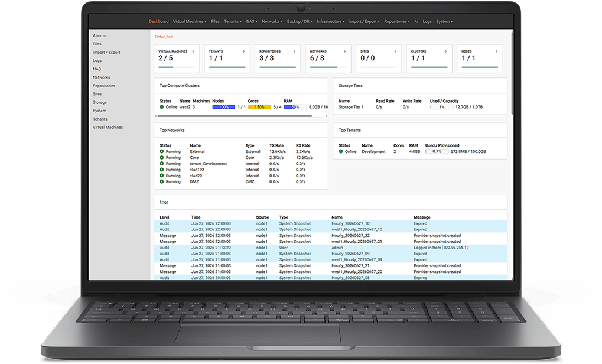Click the Sites 0 / 0 count
This screenshot has width=602, height=364.
pyautogui.click(x=367, y=58)
